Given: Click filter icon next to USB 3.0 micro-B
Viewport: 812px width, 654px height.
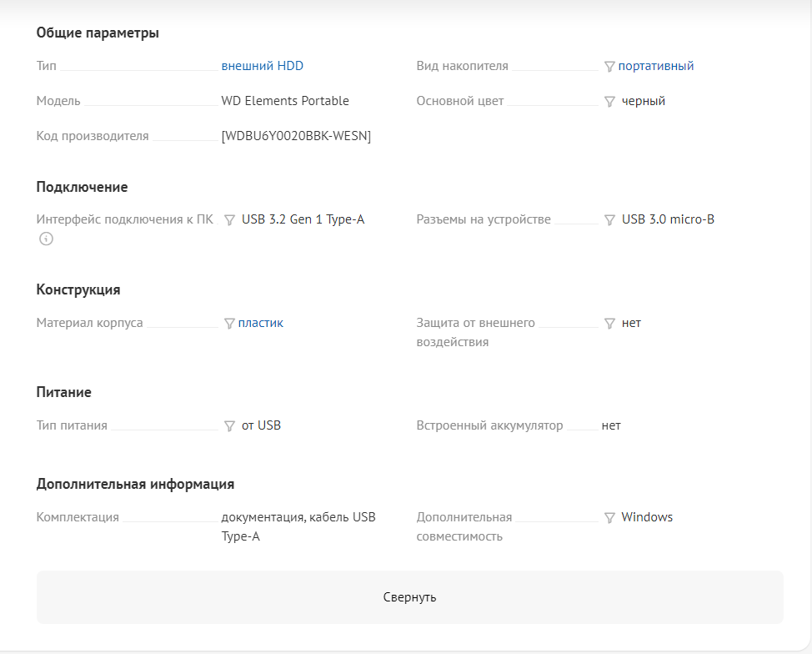Looking at the screenshot, I should (x=609, y=220).
